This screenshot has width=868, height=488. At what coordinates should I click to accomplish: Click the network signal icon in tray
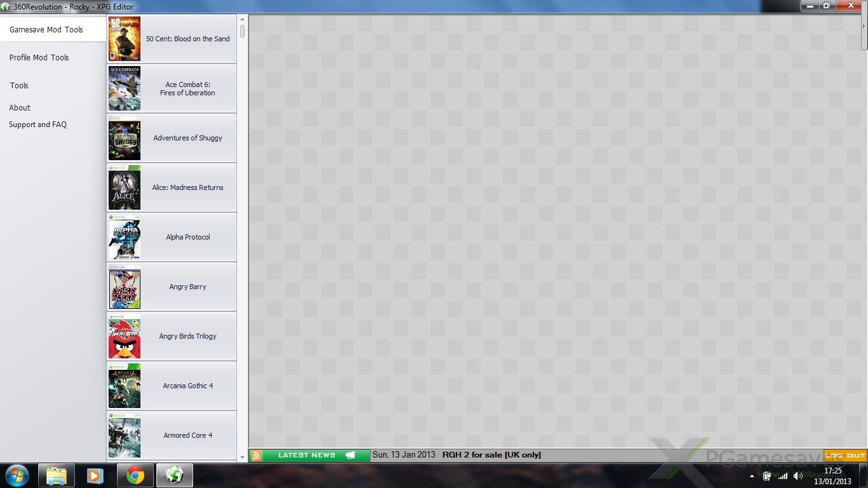click(782, 476)
